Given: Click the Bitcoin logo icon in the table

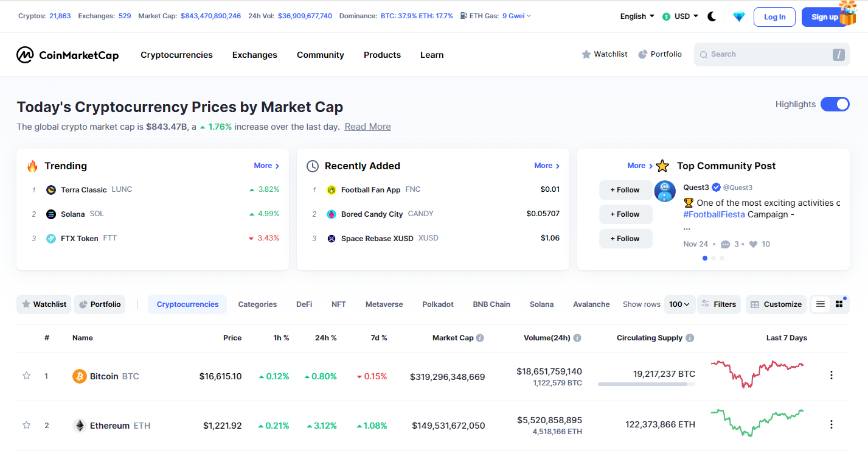Looking at the screenshot, I should pos(80,376).
